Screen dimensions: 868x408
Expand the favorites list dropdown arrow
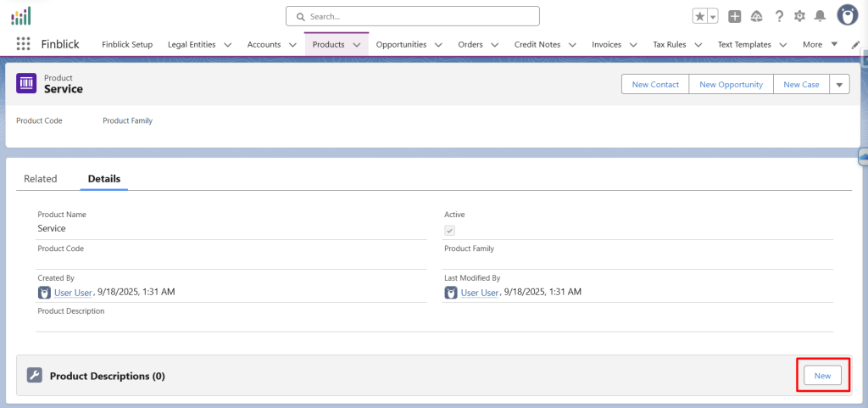pos(712,16)
